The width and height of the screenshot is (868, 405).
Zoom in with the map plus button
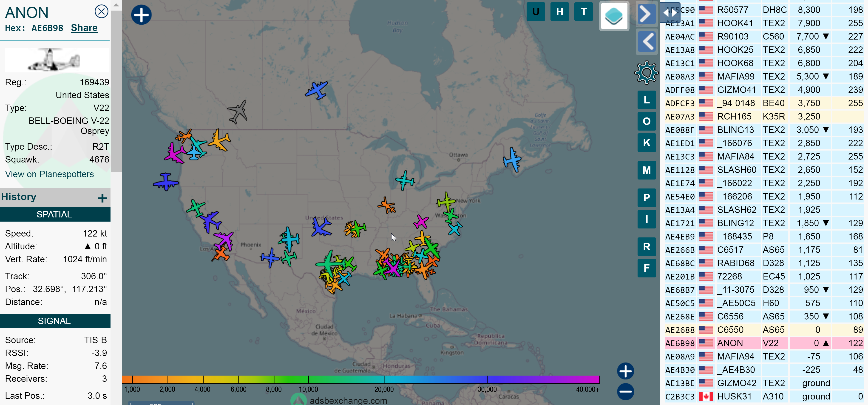625,371
